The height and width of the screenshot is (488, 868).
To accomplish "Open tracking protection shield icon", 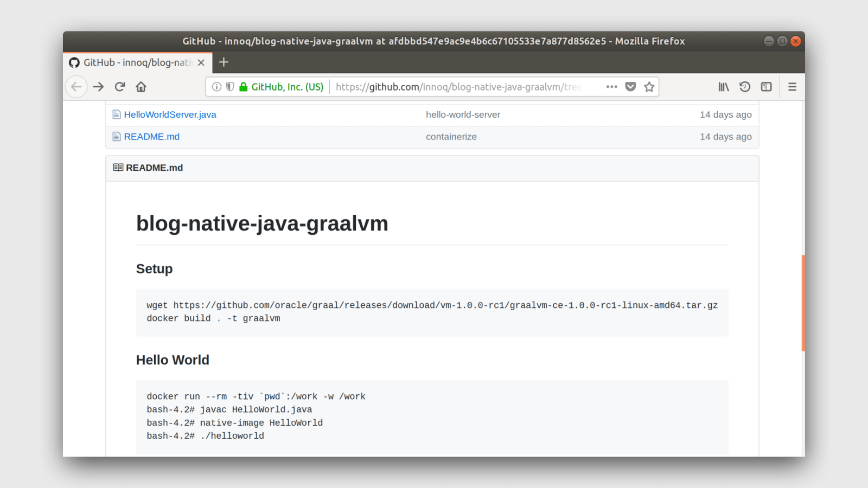I will (230, 87).
